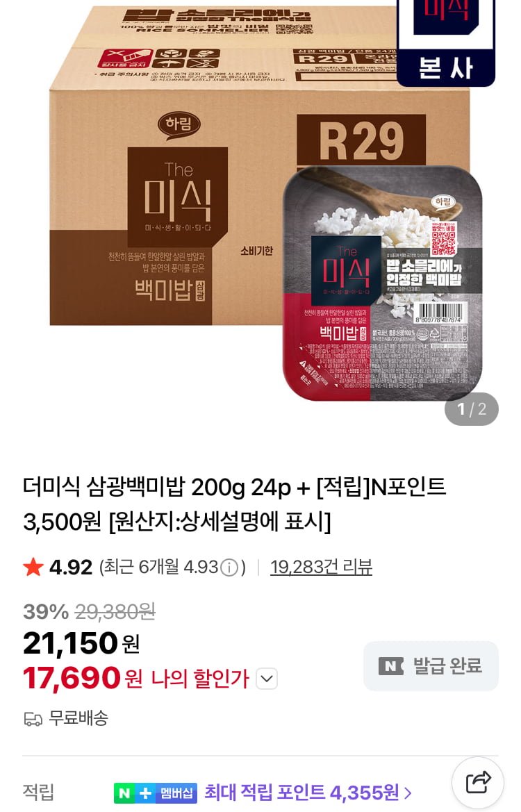Tap the free shipping truck icon
Image resolution: width=521 pixels, height=812 pixels.
(33, 719)
